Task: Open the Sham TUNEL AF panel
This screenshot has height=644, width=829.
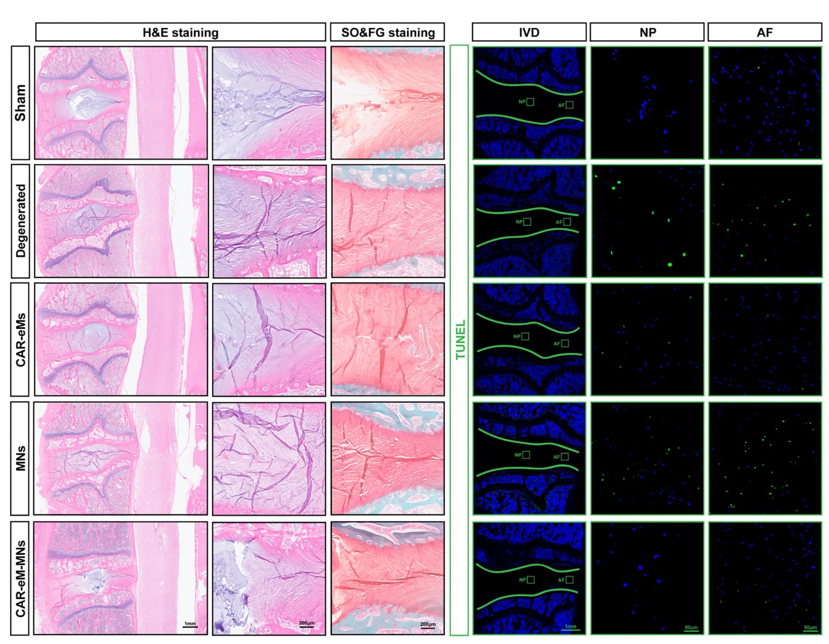Action: [x=765, y=103]
